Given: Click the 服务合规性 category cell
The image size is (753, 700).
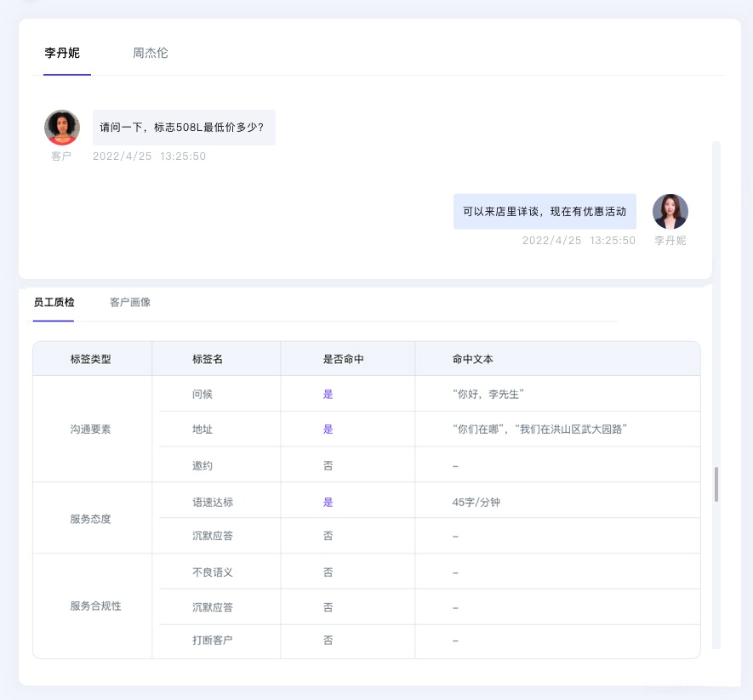Looking at the screenshot, I should pos(96,606).
